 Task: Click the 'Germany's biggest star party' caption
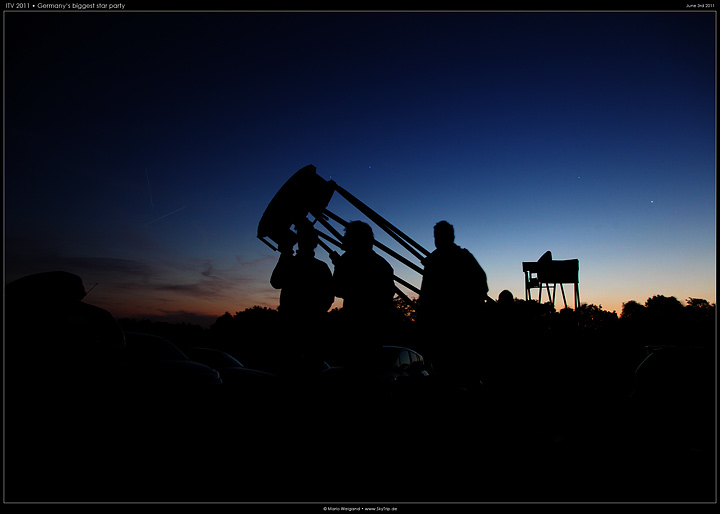[81, 5]
